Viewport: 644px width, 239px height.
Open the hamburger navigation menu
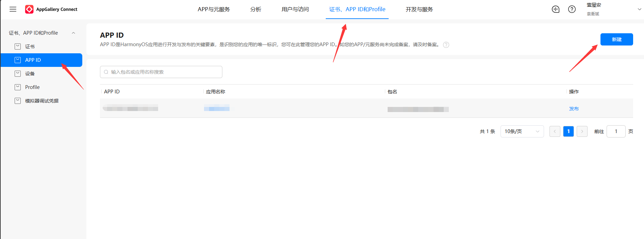[13, 9]
